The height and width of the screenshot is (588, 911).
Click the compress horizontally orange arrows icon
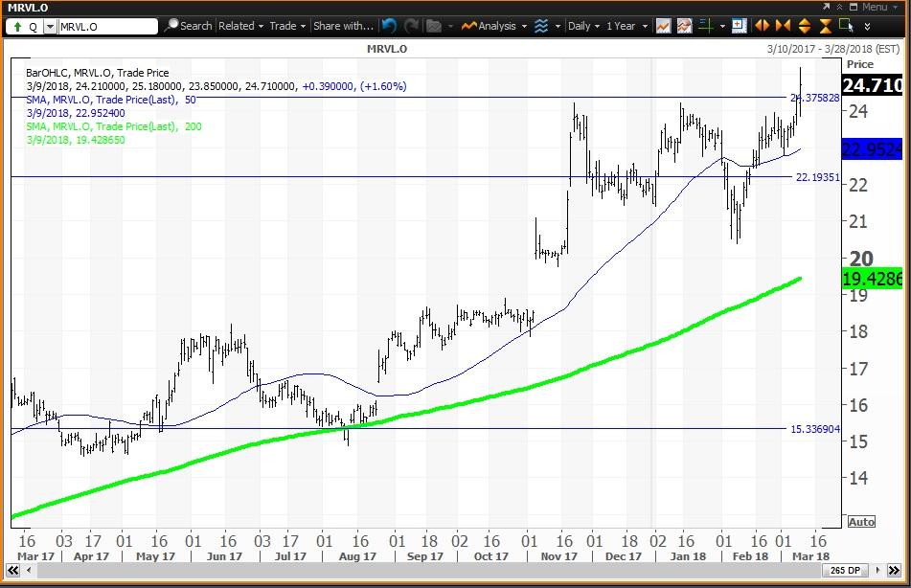coord(784,26)
